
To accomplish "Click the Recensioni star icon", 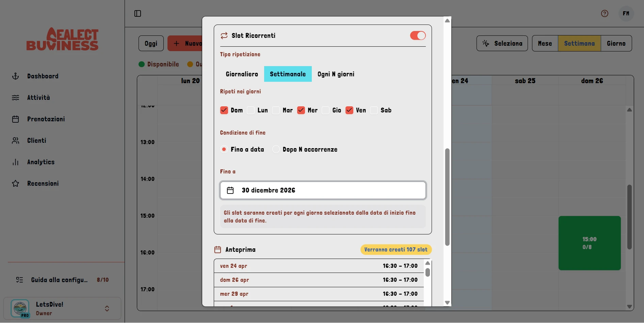I will point(16,184).
